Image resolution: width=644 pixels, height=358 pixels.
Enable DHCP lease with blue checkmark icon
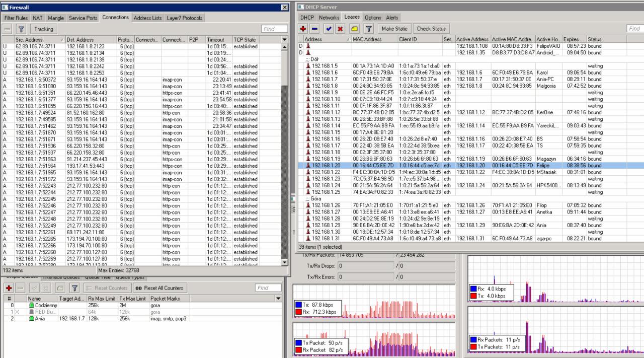click(329, 29)
